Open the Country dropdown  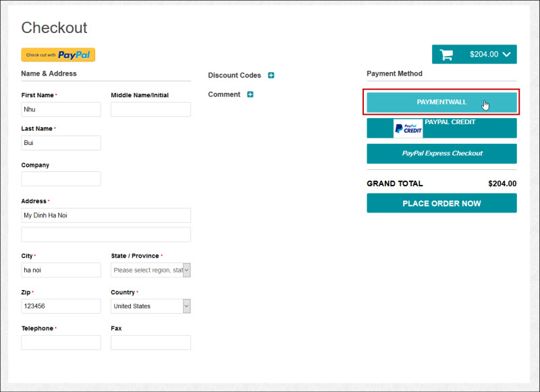click(151, 306)
